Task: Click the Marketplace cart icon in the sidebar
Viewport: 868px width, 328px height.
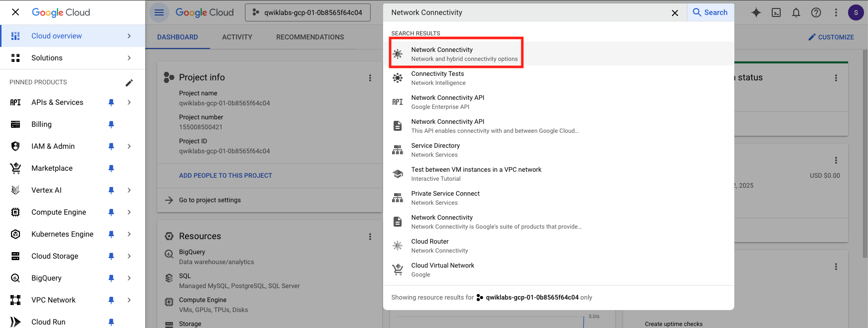Action: [15, 168]
